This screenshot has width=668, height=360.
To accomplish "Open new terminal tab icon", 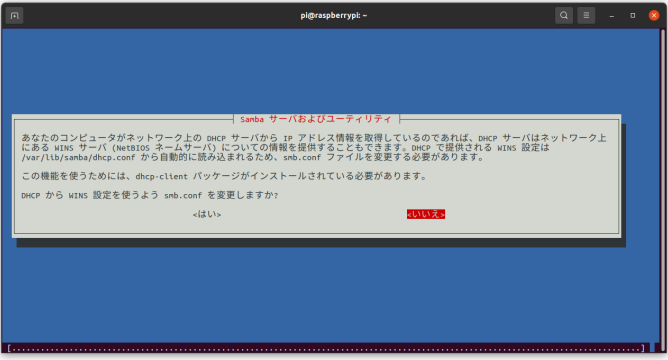I will point(14,16).
